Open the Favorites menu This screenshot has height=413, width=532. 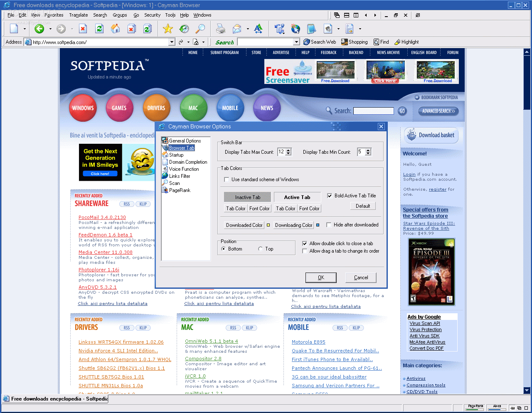click(54, 15)
